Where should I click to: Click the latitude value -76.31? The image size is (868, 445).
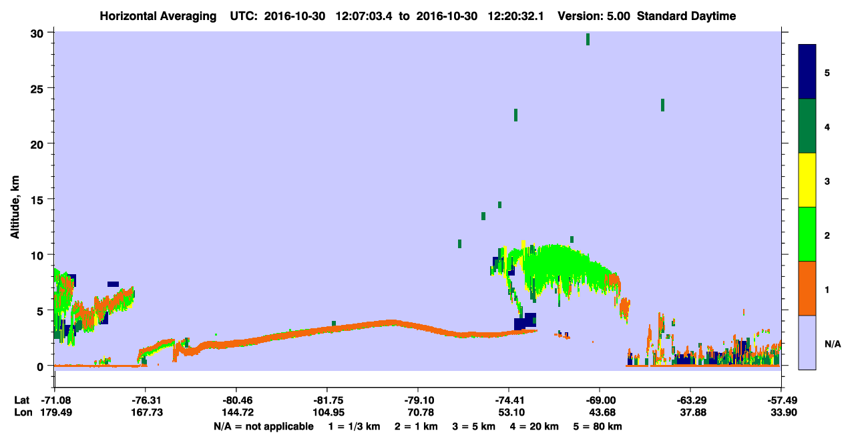point(146,400)
